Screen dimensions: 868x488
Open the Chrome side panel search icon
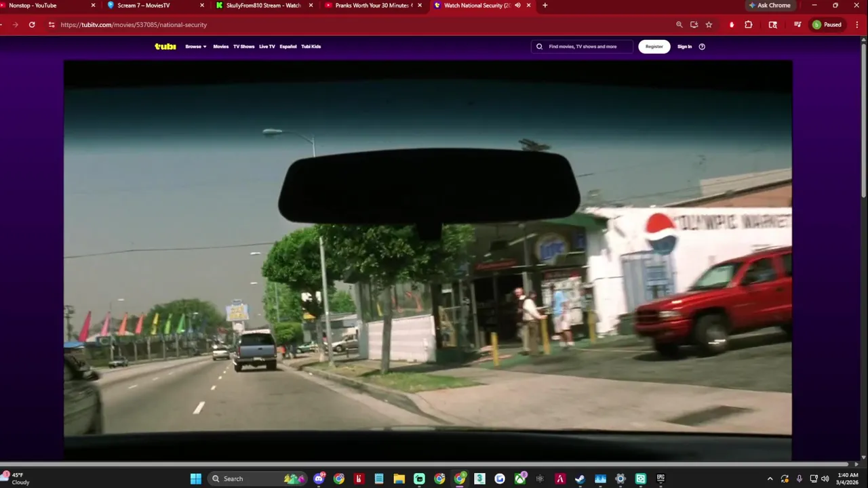[x=773, y=24]
